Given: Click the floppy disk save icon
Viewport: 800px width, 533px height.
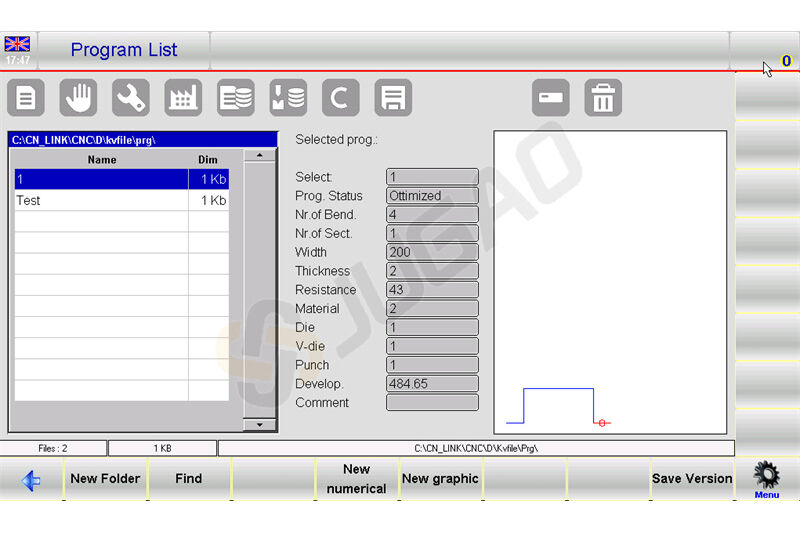Looking at the screenshot, I should click(x=393, y=98).
